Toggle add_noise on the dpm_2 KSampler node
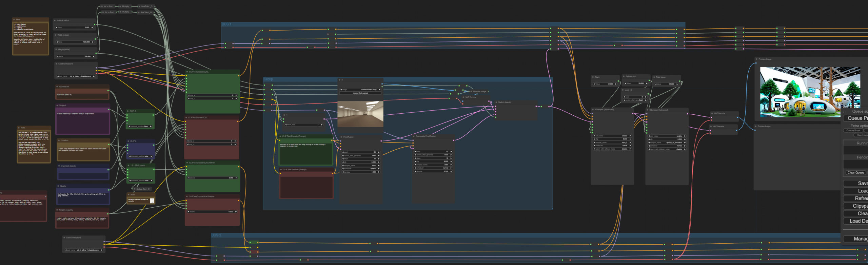868x265 pixels. point(612,136)
